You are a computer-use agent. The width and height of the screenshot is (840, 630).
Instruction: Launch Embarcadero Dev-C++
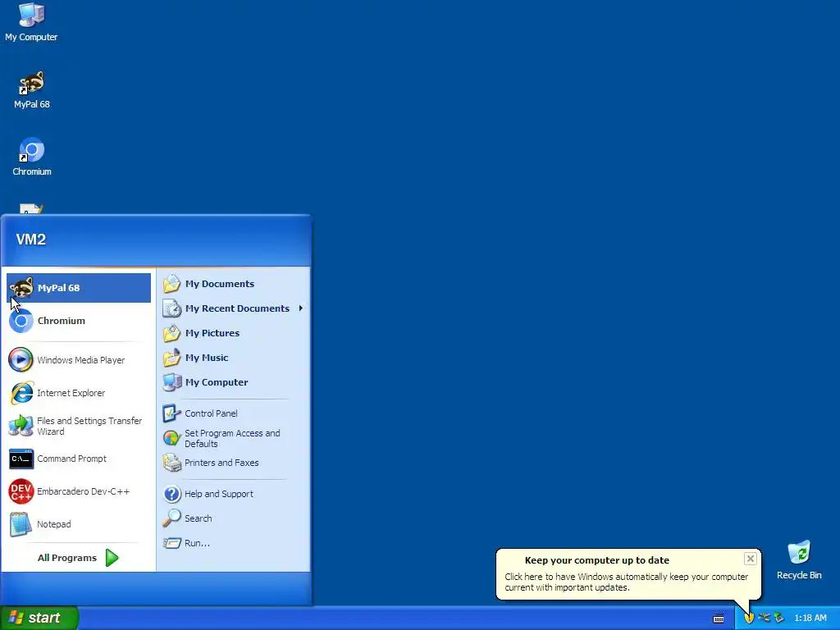point(78,491)
